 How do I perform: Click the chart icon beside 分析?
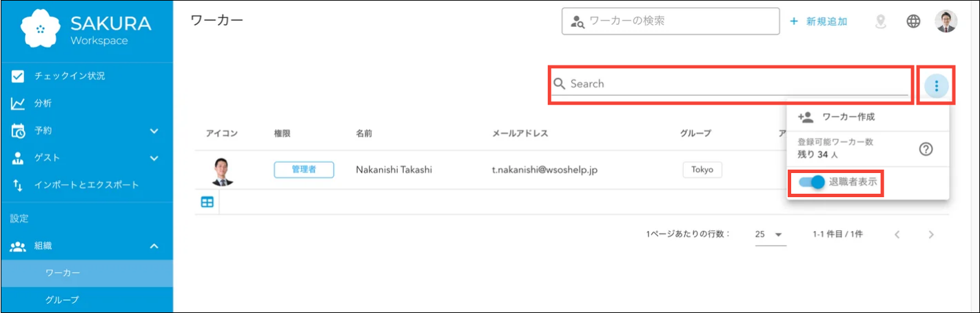[x=18, y=103]
